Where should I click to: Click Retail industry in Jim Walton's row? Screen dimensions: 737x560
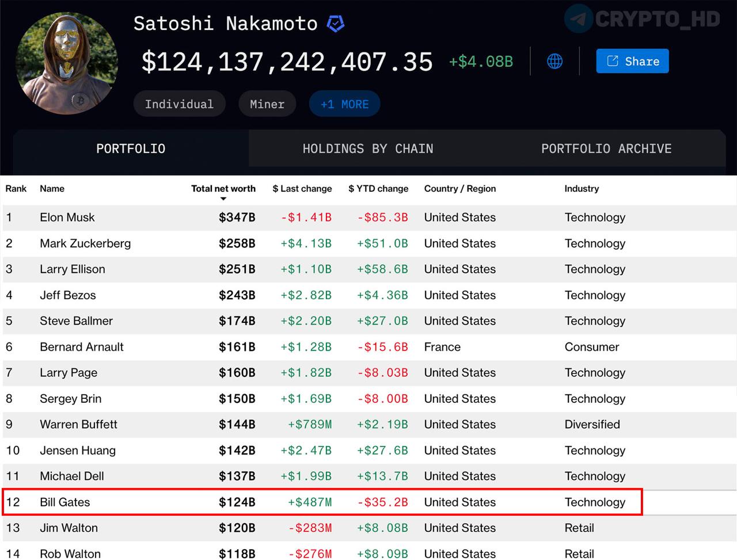coord(579,528)
